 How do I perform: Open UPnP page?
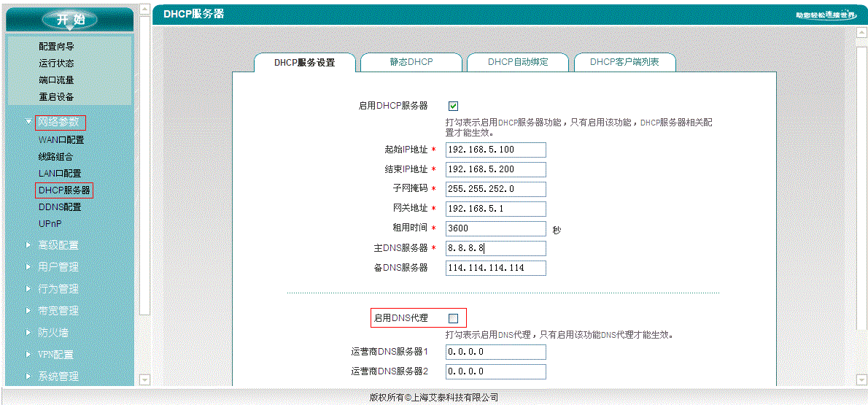click(x=50, y=224)
